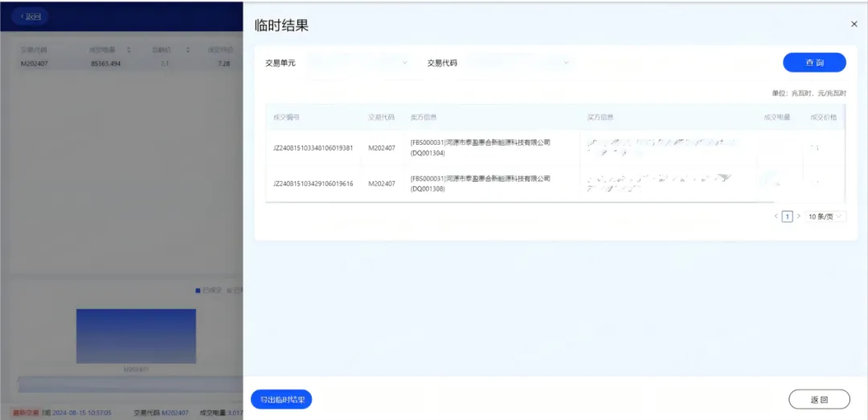Click the 成交编号 column header
Screen dimensions: 868x420
(287, 117)
